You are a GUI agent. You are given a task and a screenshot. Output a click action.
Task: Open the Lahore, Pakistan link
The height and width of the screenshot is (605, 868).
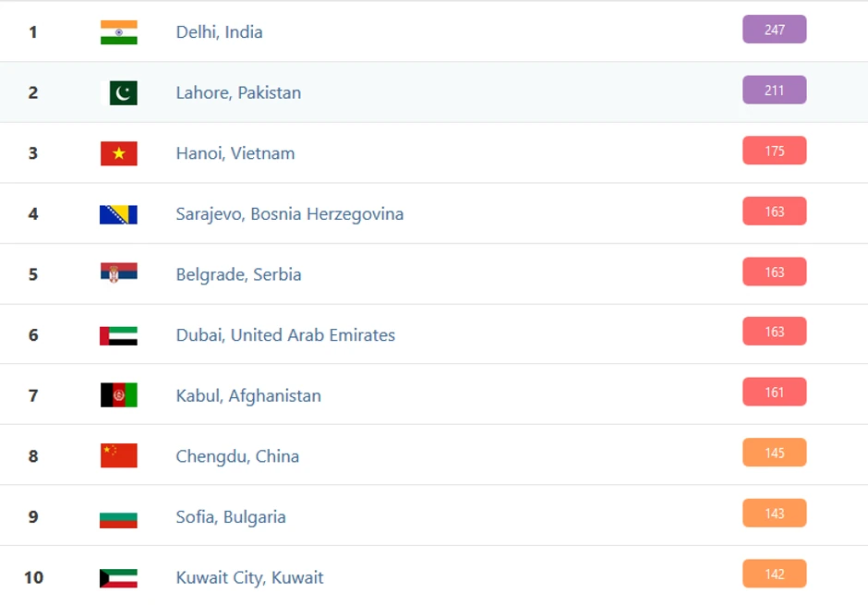[238, 92]
